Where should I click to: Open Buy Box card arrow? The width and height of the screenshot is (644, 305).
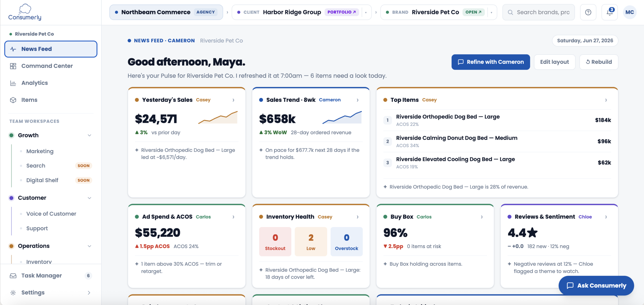482,217
